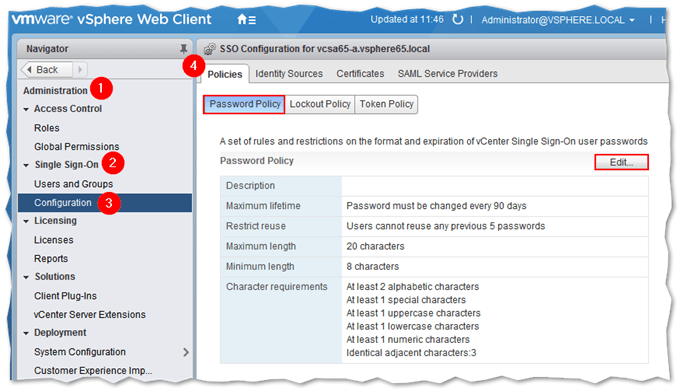Switch to the SAML Service Providers tab
This screenshot has height=391, width=680.
point(448,74)
